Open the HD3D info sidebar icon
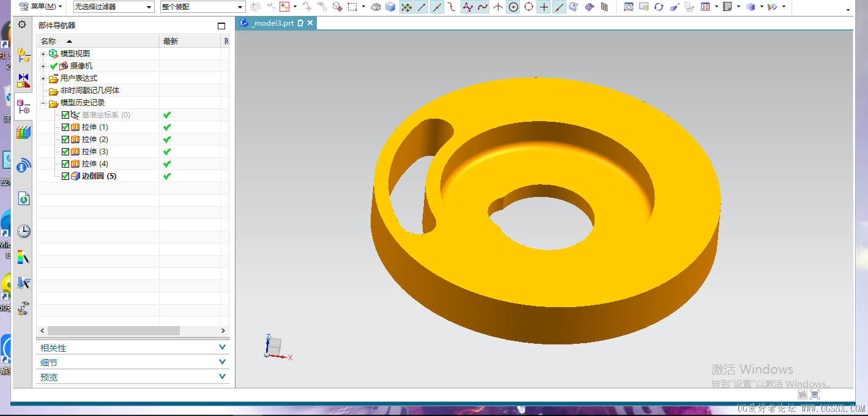Image resolution: width=868 pixels, height=416 pixels. tap(23, 165)
